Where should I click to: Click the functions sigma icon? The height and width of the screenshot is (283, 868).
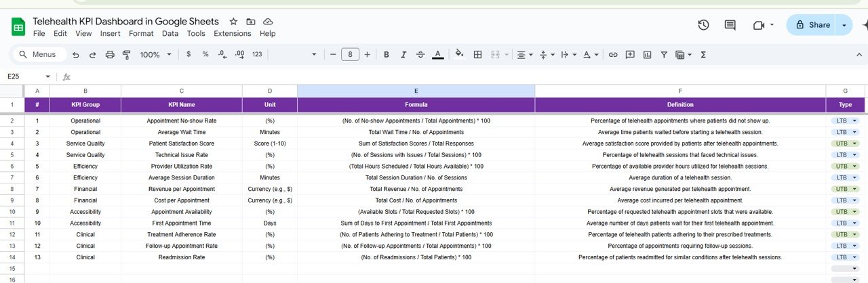coord(703,54)
